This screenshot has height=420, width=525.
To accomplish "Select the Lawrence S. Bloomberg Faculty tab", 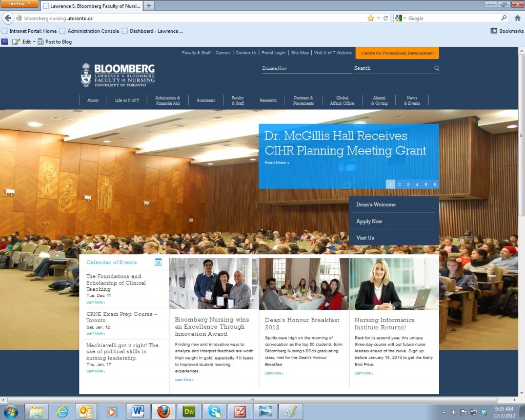I will 92,6.
